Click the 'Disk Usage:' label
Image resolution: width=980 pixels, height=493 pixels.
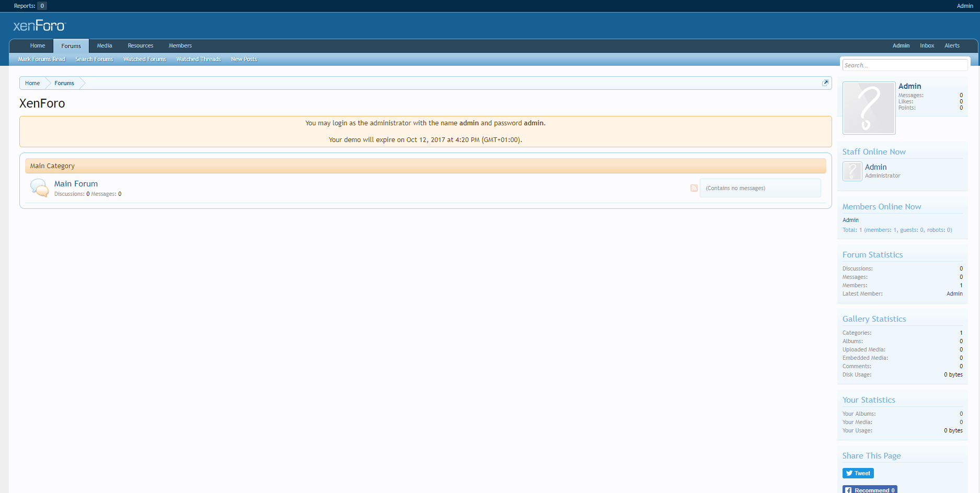[857, 375]
